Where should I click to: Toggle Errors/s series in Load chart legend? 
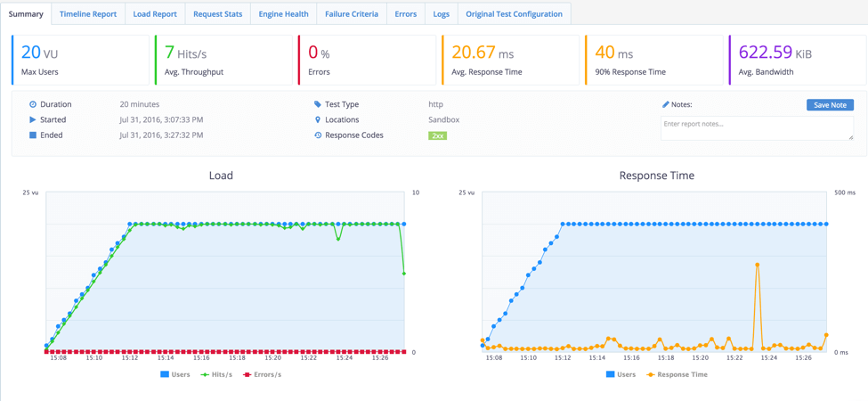263,375
